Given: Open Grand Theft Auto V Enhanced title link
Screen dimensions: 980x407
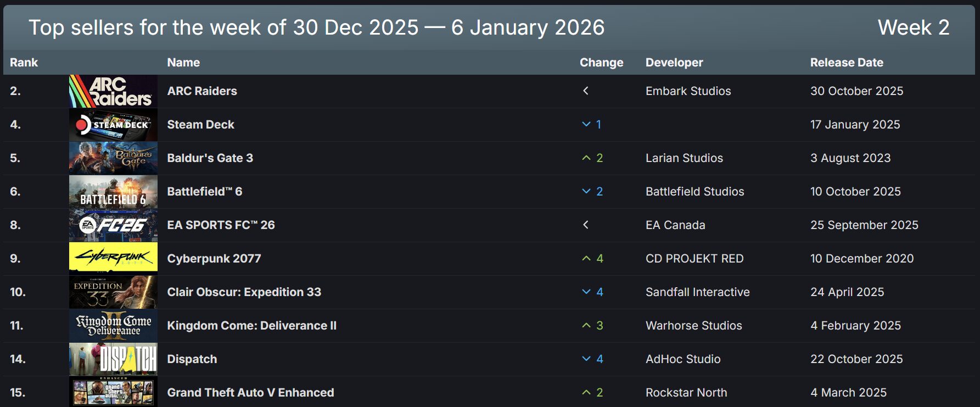Looking at the screenshot, I should pyautogui.click(x=250, y=393).
